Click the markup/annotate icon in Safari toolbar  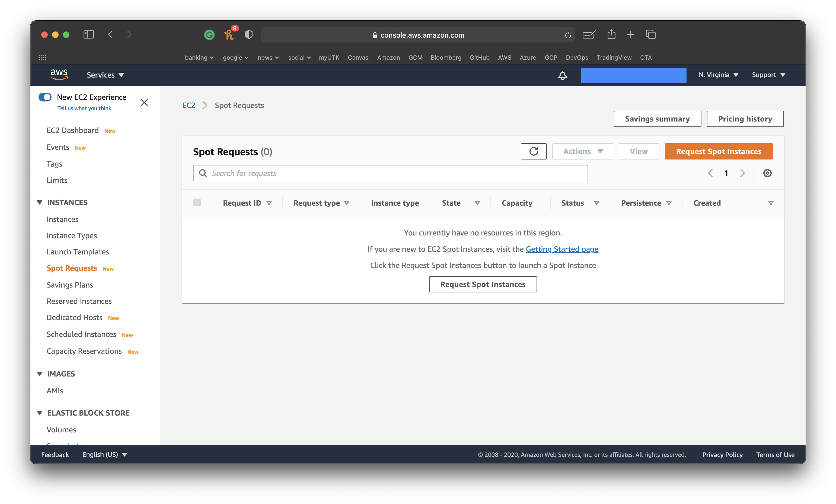coord(589,35)
